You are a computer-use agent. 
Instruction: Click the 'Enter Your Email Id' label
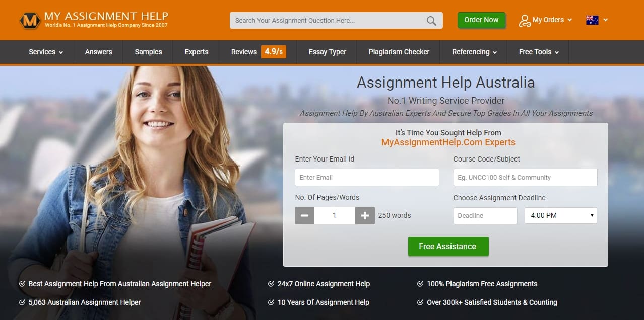[x=325, y=159]
